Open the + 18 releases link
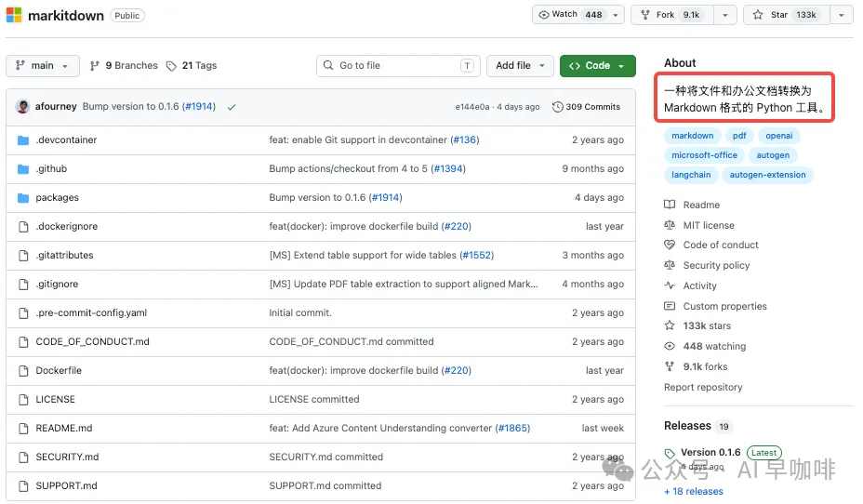This screenshot has height=504, width=863. coord(694,491)
